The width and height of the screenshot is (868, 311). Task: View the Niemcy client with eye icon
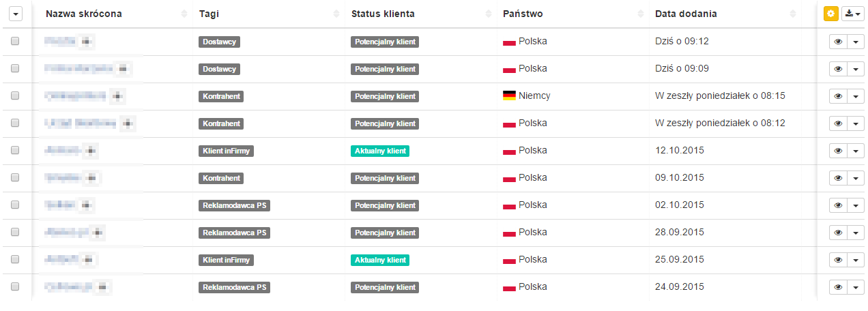click(838, 96)
